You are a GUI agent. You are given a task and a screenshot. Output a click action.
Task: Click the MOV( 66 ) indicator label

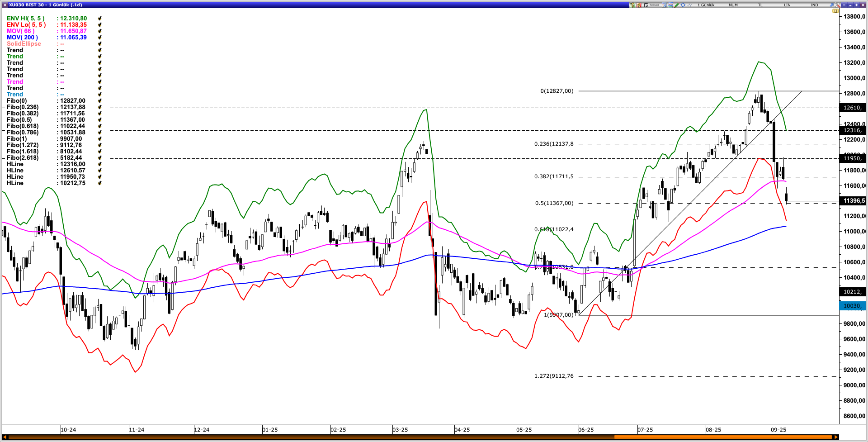[20, 31]
